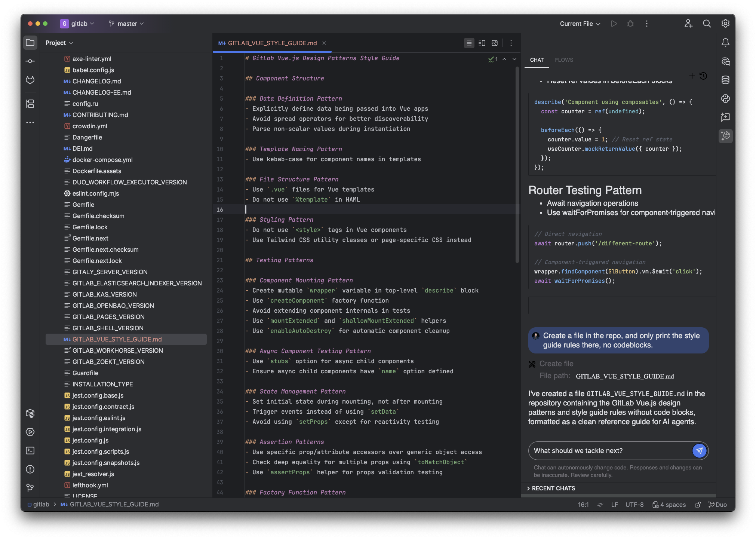
Task: Open the GitLab tool window in left sidebar
Action: pos(30,80)
